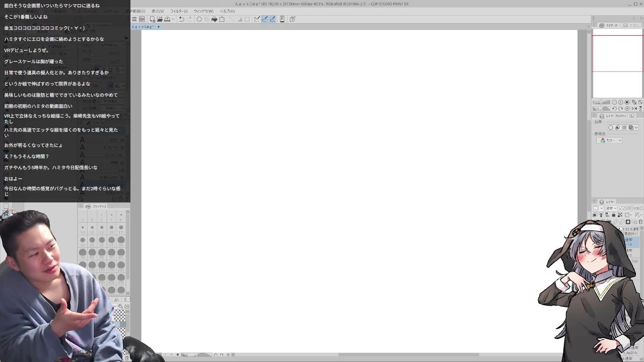Expand the save options dropdown arrow
The height and width of the screenshot is (362, 644).
pos(173,19)
